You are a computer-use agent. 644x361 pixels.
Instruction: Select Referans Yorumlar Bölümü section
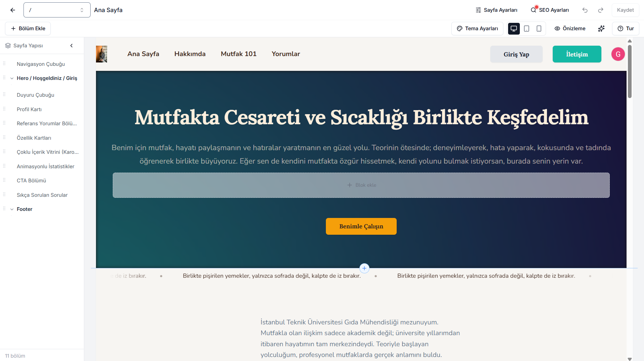[47, 124]
